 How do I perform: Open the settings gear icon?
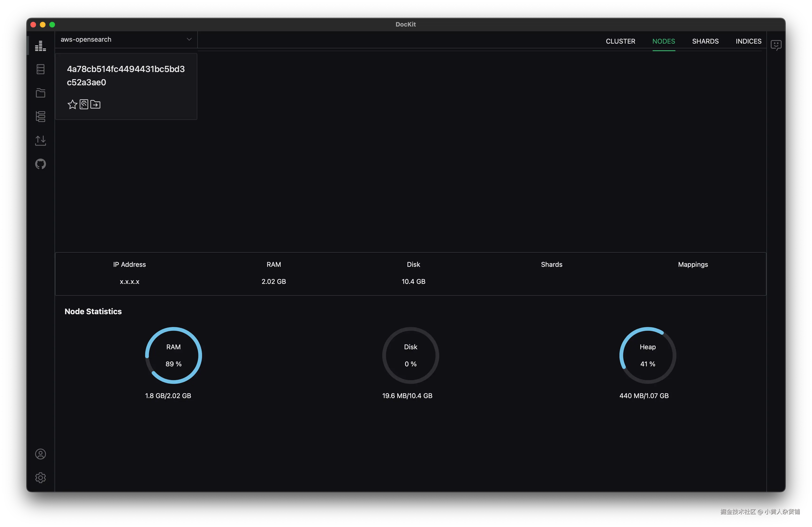[40, 477]
